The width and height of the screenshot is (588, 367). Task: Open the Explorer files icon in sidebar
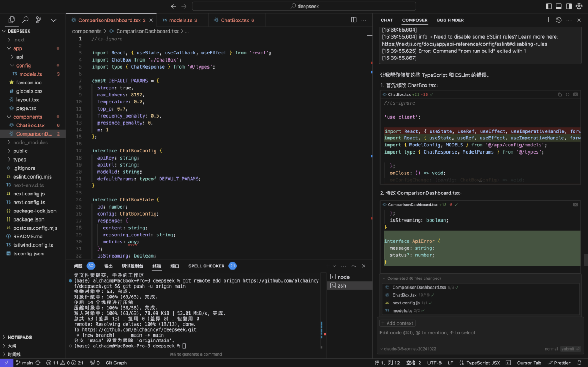click(11, 20)
